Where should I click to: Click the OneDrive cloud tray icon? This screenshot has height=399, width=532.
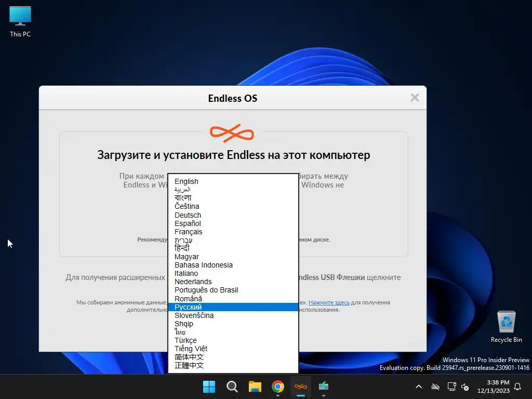tap(435, 387)
